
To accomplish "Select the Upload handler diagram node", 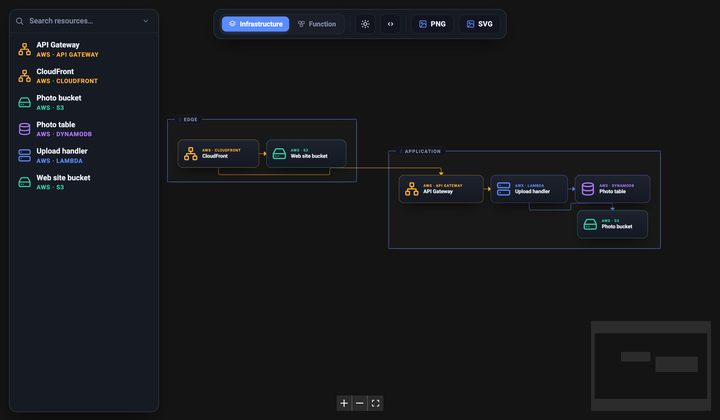I will coord(529,189).
